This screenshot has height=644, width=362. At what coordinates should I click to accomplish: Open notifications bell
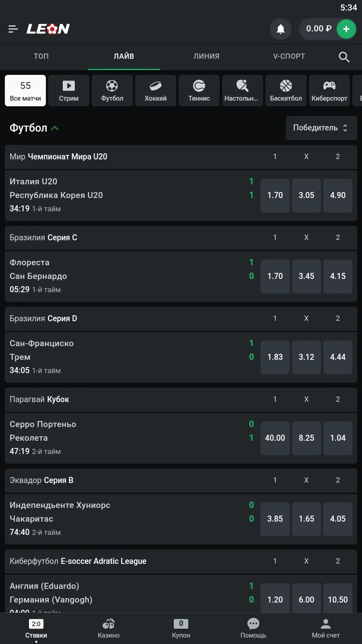pyautogui.click(x=281, y=29)
